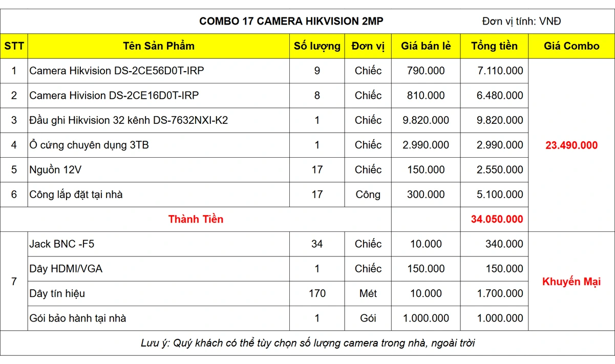The height and width of the screenshot is (364, 615).
Task: Click the Gói bảo hành tại nhà cell
Action: (x=78, y=318)
